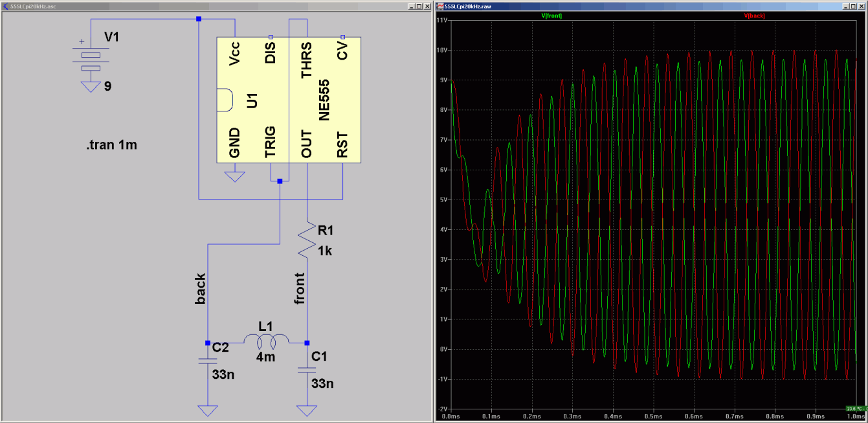Click the ground symbol under NE555 GND pin

pos(235,175)
